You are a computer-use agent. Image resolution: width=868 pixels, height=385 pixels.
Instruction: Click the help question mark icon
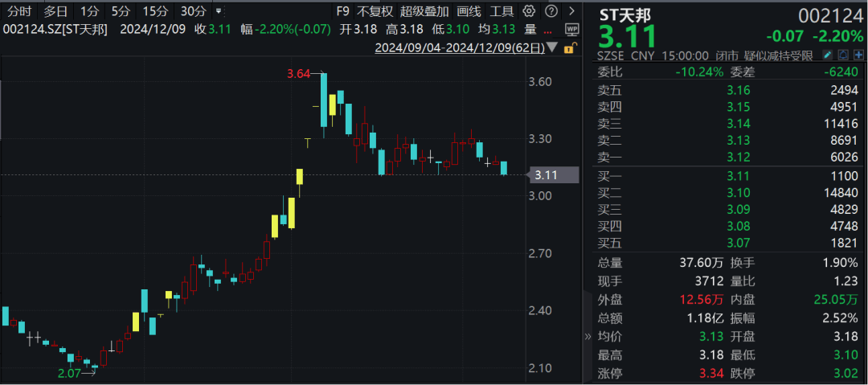pyautogui.click(x=551, y=10)
